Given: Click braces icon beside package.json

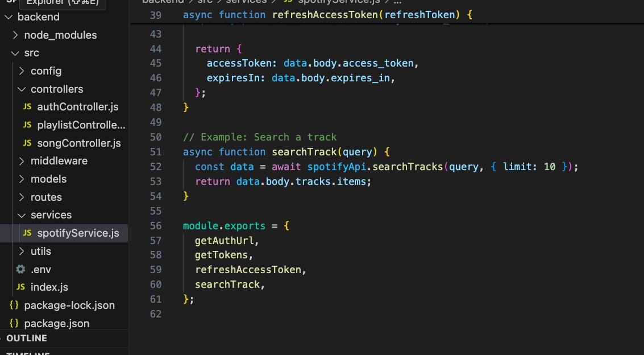Looking at the screenshot, I should click(x=14, y=323).
